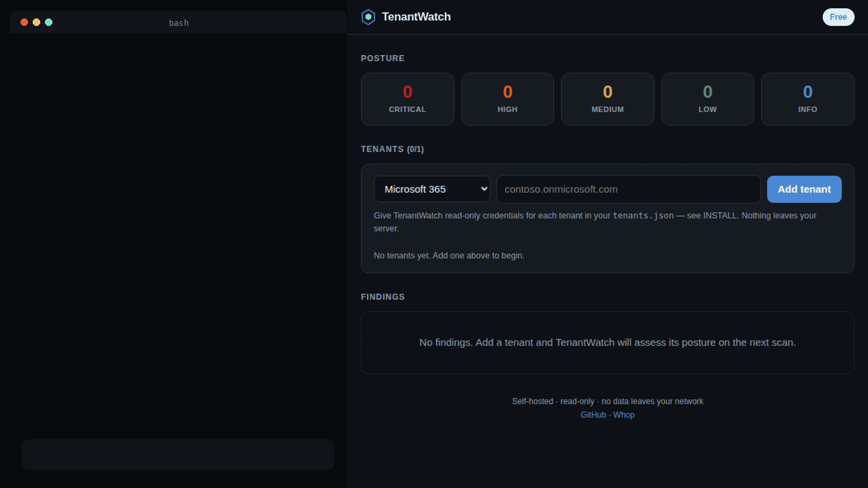
Task: Click the Add tenant button
Action: pyautogui.click(x=804, y=189)
